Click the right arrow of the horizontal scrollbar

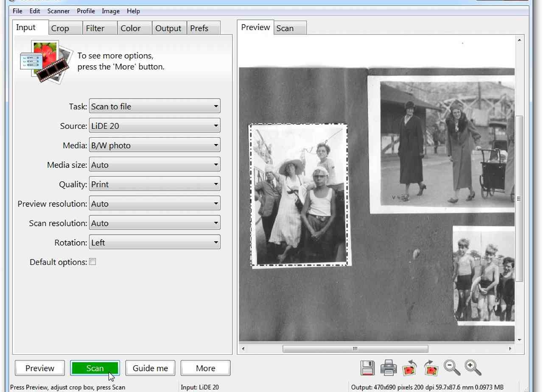click(510, 349)
